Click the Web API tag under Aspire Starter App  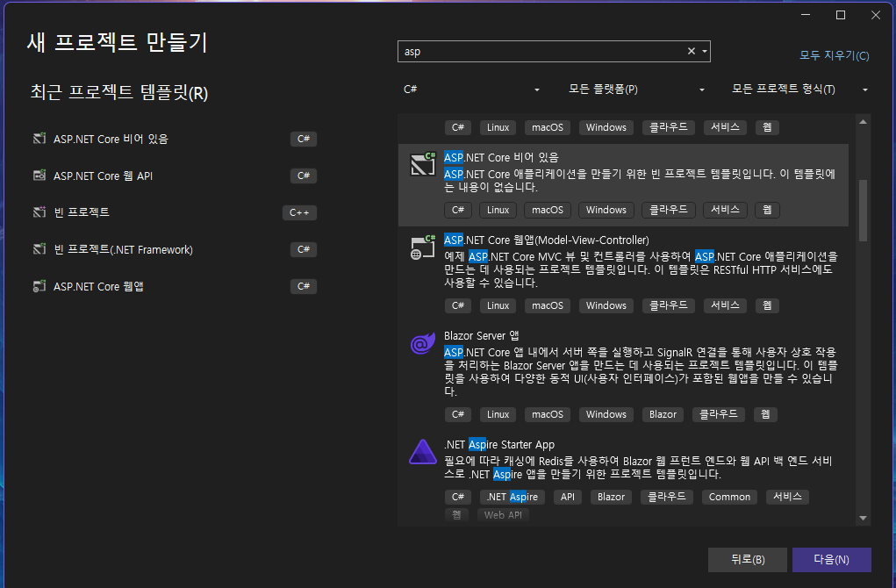point(503,515)
